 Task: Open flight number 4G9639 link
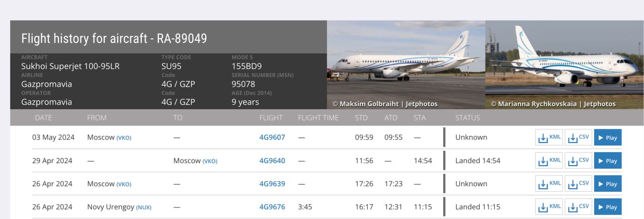click(272, 184)
